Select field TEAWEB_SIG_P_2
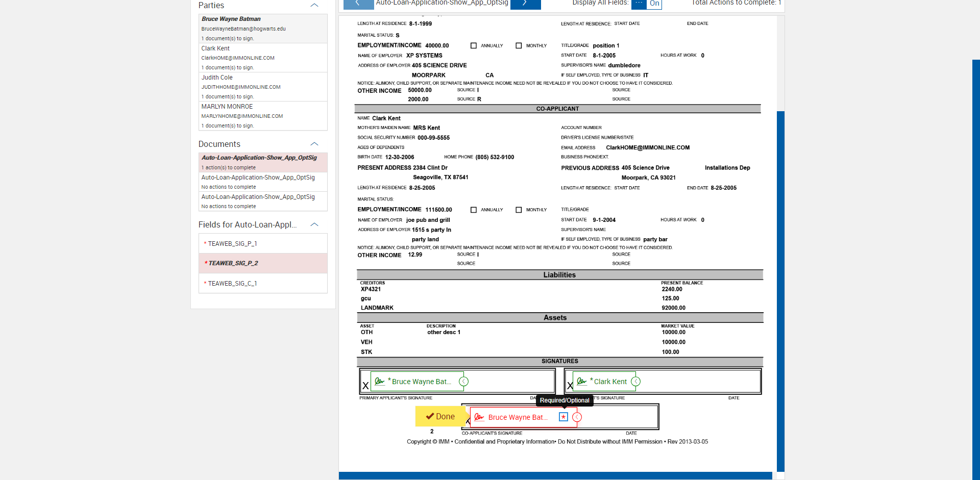Viewport: 980px width, 480px height. 263,263
